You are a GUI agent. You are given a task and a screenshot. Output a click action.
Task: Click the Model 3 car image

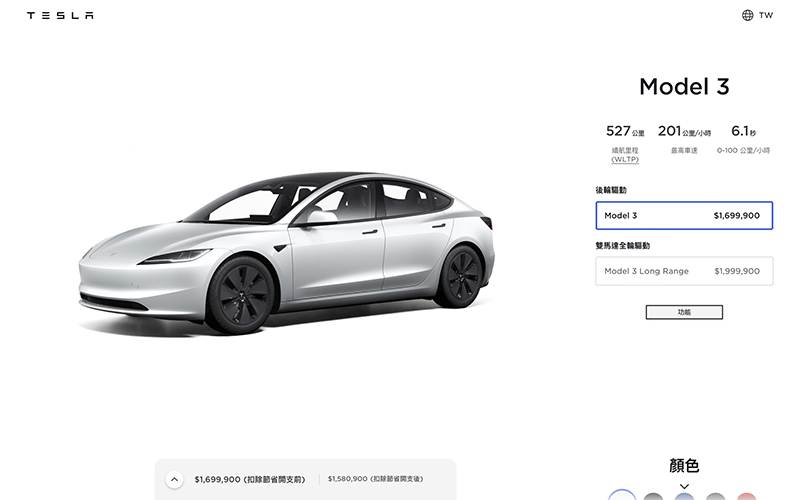click(286, 253)
